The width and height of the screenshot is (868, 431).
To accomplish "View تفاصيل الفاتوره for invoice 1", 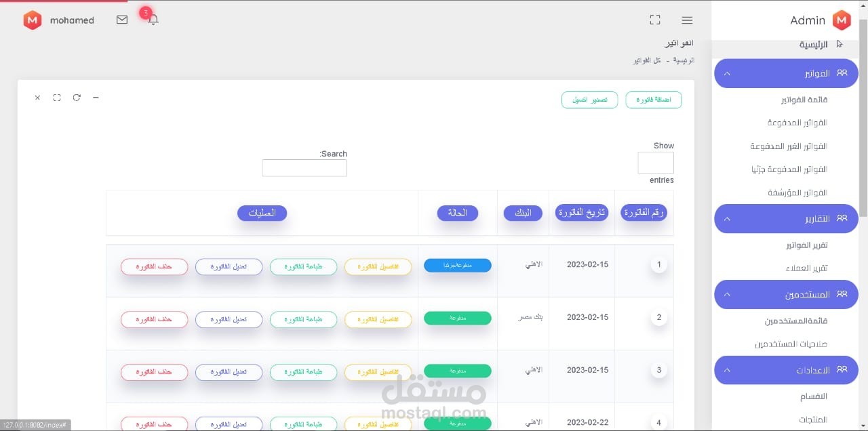I will 378,266.
